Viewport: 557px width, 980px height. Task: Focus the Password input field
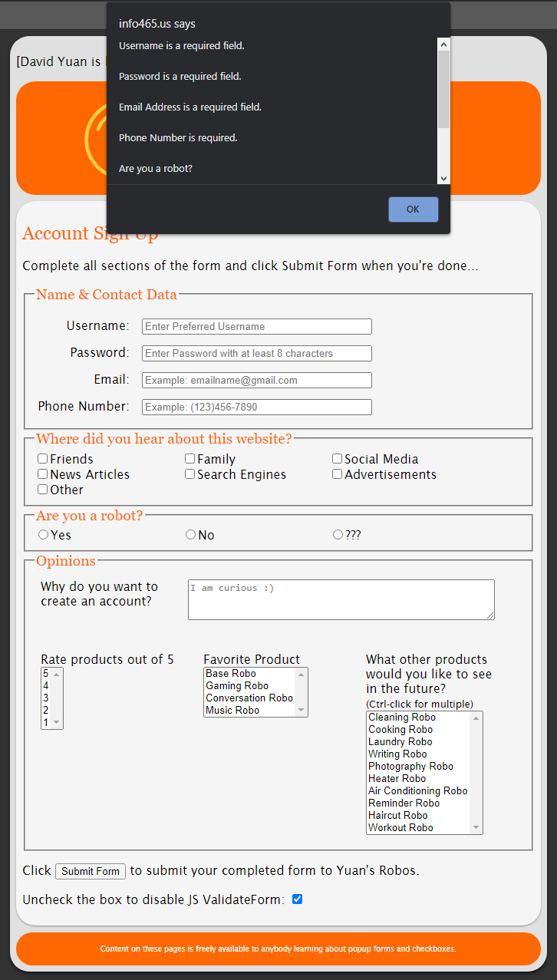(x=257, y=353)
